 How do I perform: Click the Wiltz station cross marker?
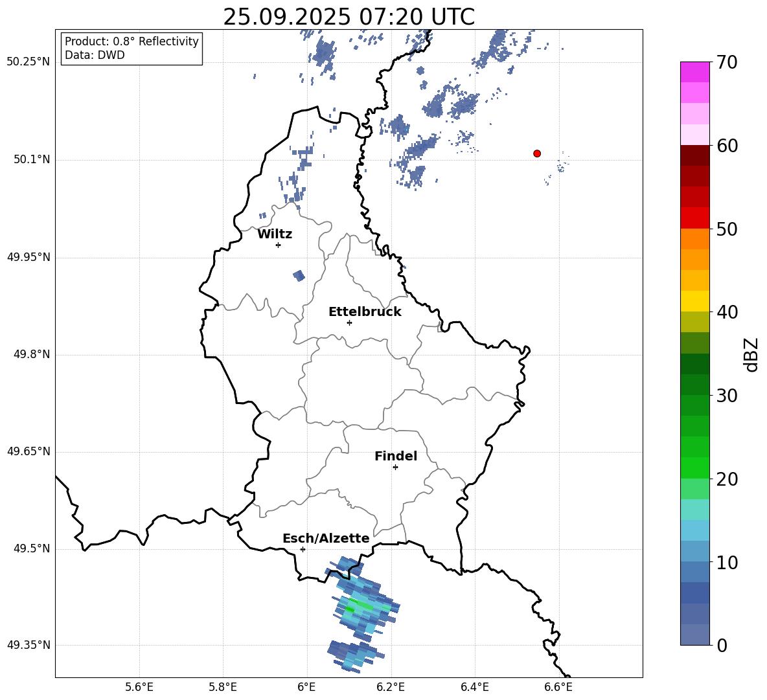279,245
